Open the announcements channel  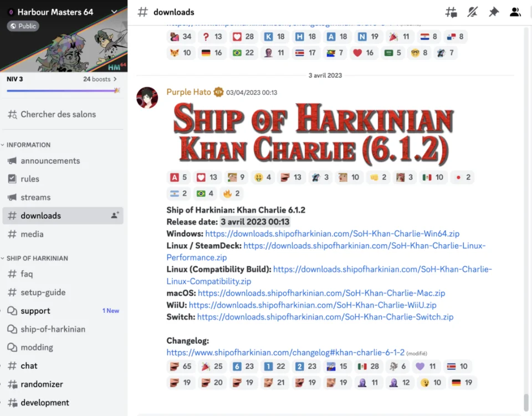(x=63, y=161)
